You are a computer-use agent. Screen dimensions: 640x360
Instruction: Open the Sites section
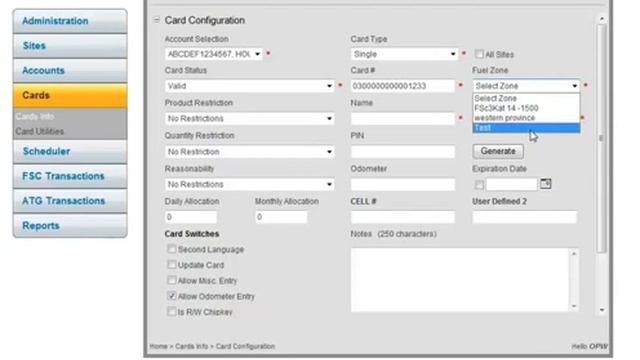pyautogui.click(x=70, y=46)
